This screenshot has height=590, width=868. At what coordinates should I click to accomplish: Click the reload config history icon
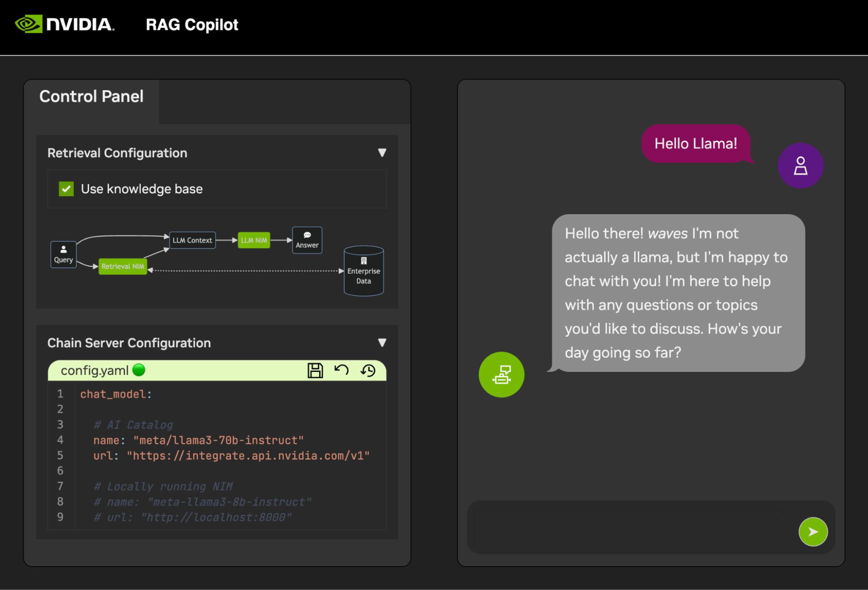[x=369, y=371]
